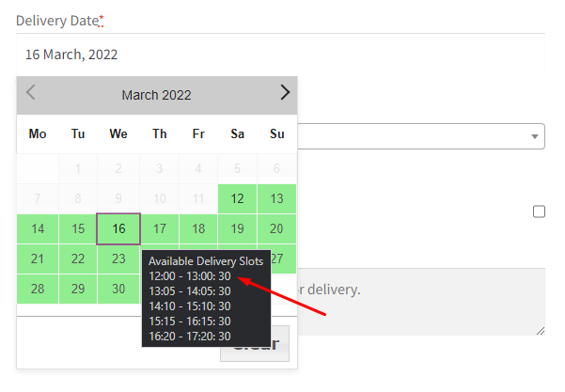Choose March 14 in the calendar

point(38,228)
